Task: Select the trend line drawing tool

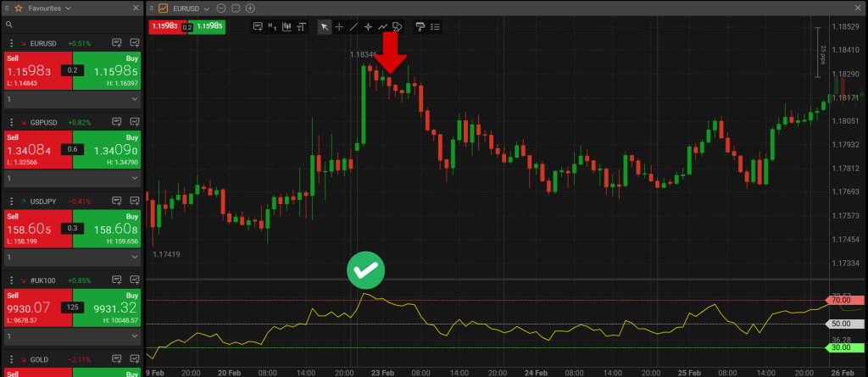Action: pos(353,26)
